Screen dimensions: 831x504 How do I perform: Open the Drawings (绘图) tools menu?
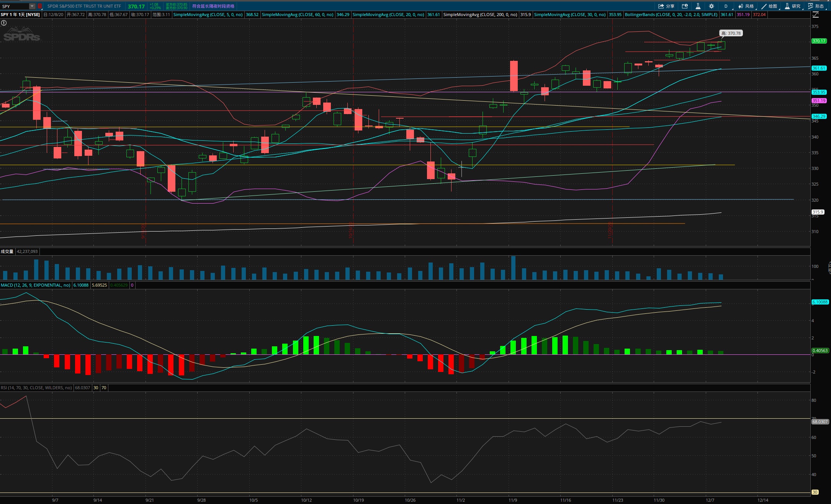click(x=769, y=6)
